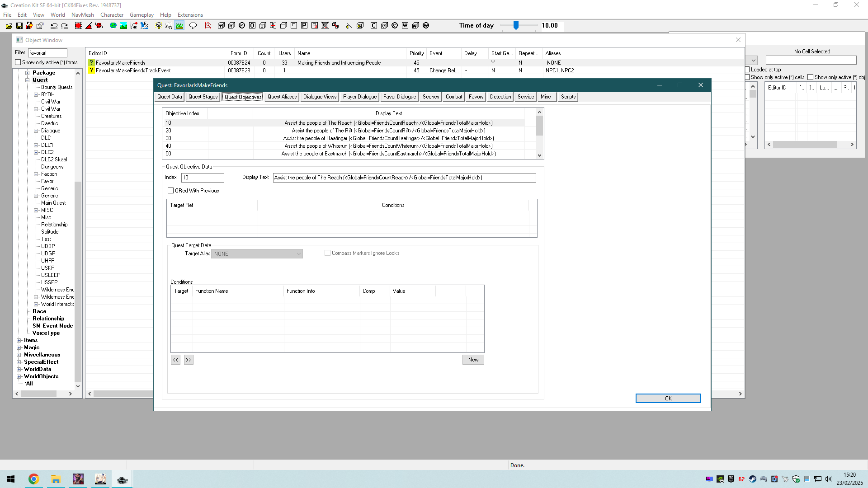868x488 pixels.
Task: Click the Time of day slider handle
Action: point(516,26)
